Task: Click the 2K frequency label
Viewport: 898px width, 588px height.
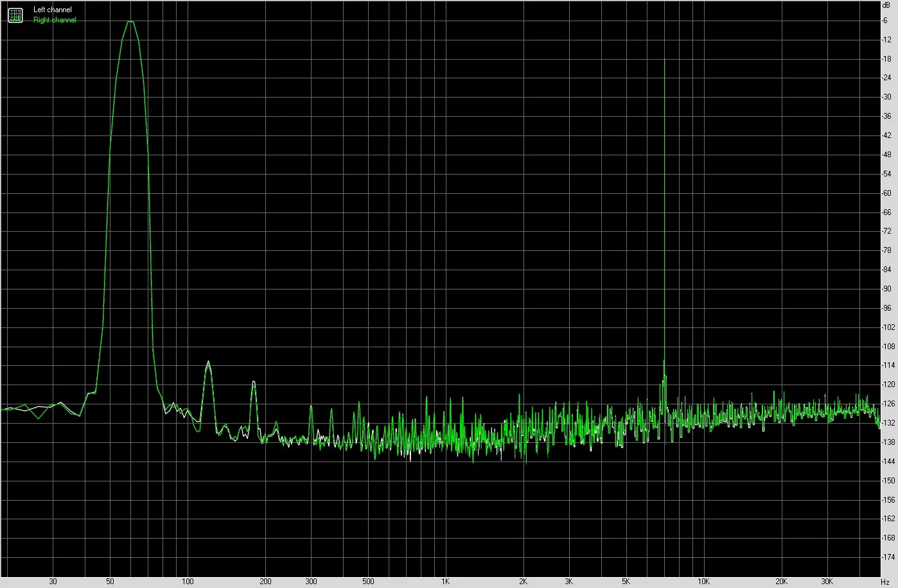Action: (x=523, y=582)
